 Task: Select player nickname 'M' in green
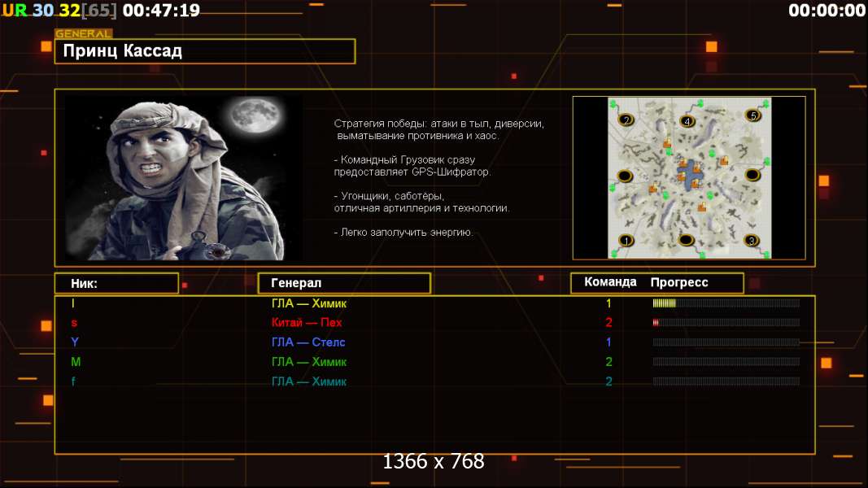point(76,362)
